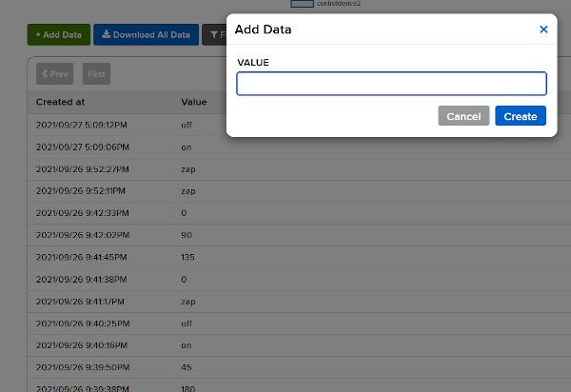Click the Created at column header
The image size is (571, 392).
(61, 102)
